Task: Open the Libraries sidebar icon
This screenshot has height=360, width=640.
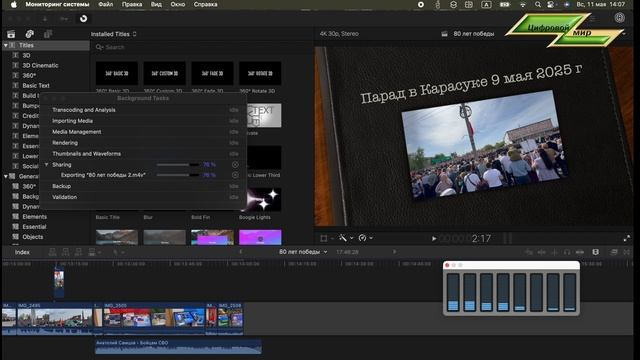Action: click(11, 34)
